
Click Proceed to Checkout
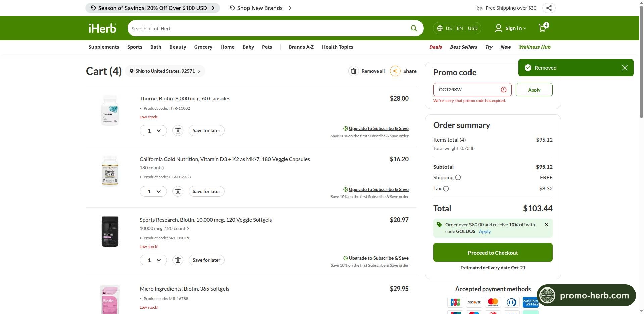click(x=493, y=252)
